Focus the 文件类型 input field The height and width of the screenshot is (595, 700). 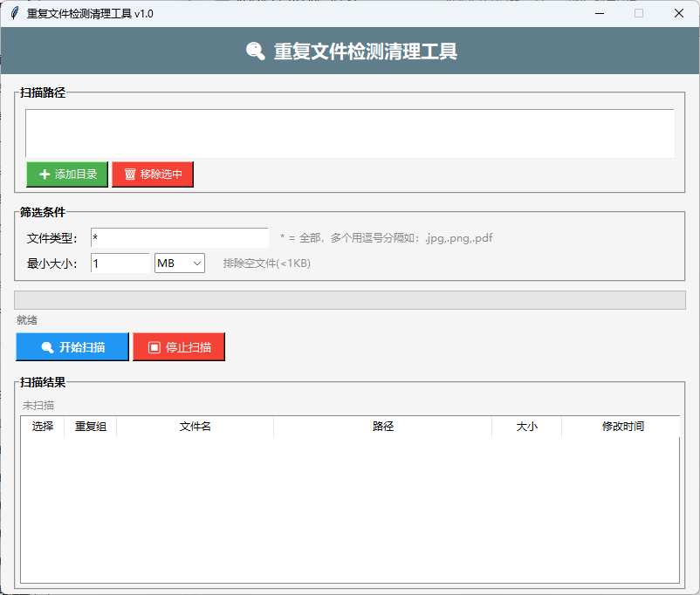point(180,238)
